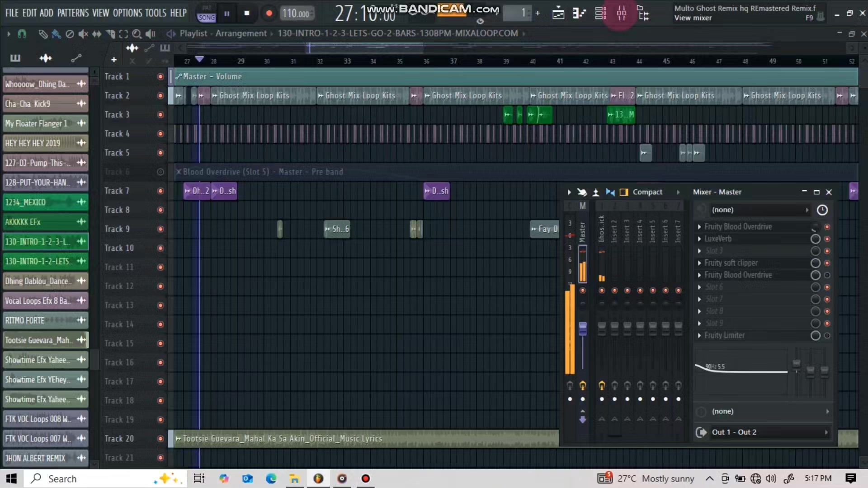
Task: Open the ADD menu
Action: pyautogui.click(x=47, y=13)
